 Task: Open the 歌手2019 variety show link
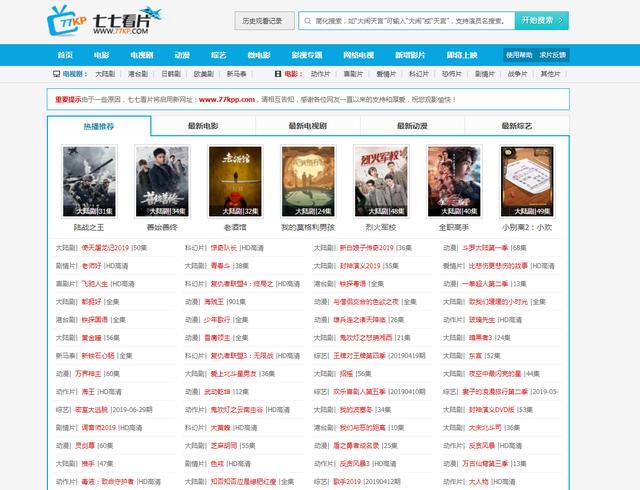click(347, 481)
